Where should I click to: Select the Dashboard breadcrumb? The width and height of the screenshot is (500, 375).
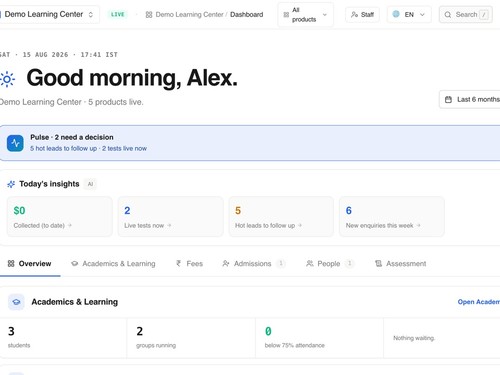(x=246, y=15)
